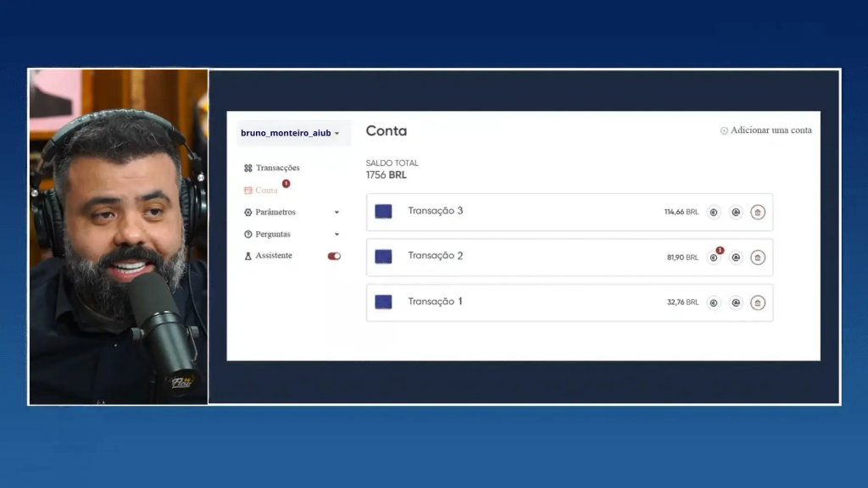Click the blue color square of Transação 1
The height and width of the screenshot is (488, 868).
click(383, 302)
